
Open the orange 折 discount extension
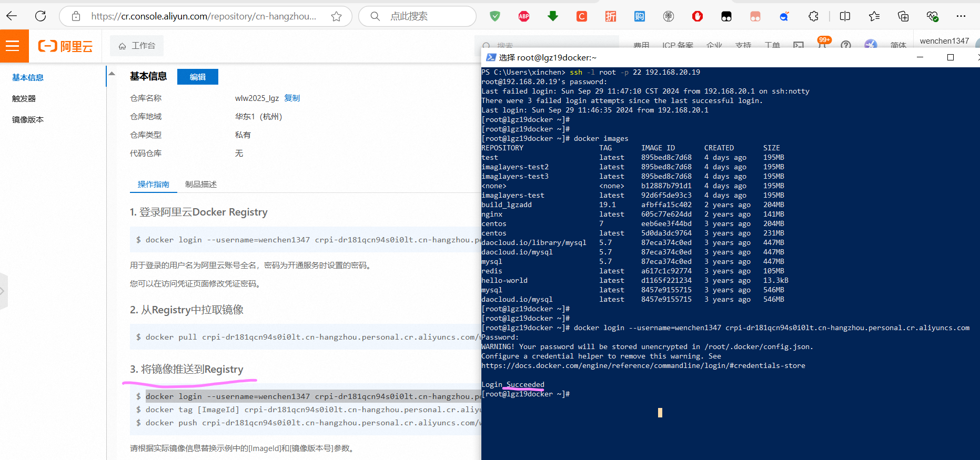(611, 16)
